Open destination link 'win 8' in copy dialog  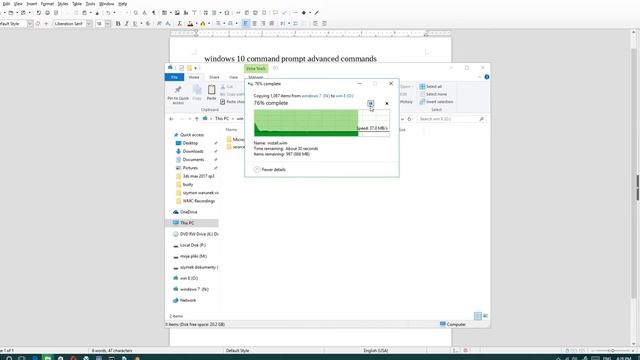click(344, 96)
